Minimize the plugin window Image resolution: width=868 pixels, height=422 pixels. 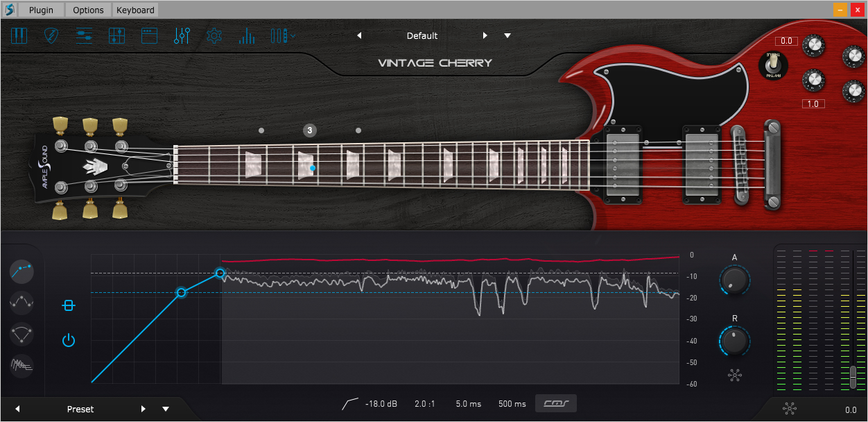pyautogui.click(x=840, y=10)
